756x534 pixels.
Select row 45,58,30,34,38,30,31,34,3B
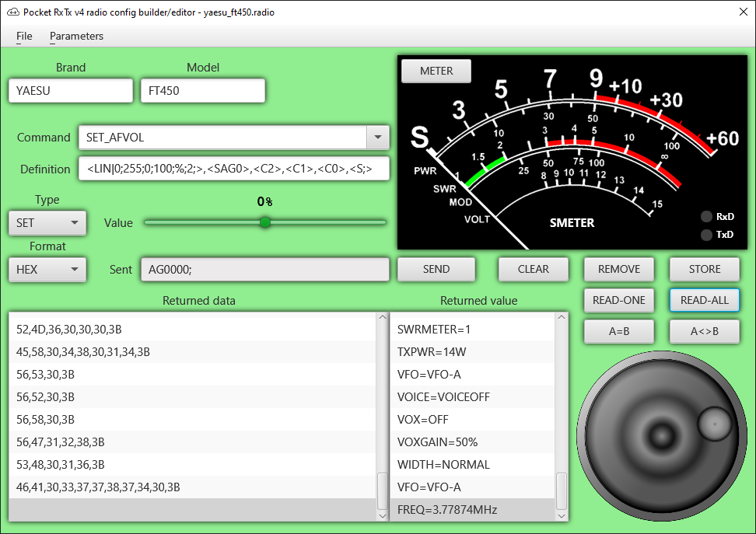(x=192, y=352)
